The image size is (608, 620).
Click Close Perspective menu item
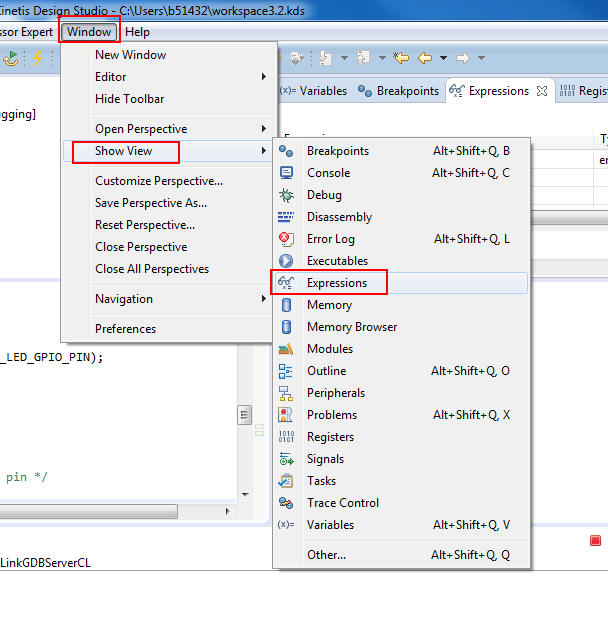coord(170,247)
